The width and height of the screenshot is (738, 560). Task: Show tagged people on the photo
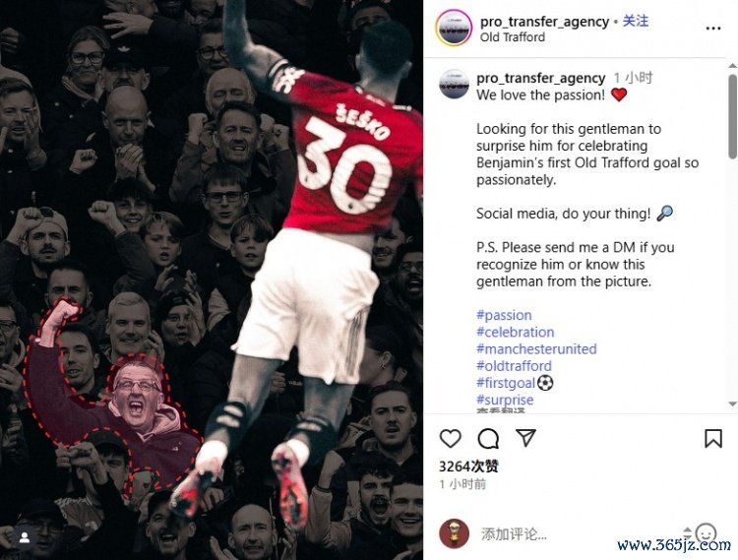[25, 537]
